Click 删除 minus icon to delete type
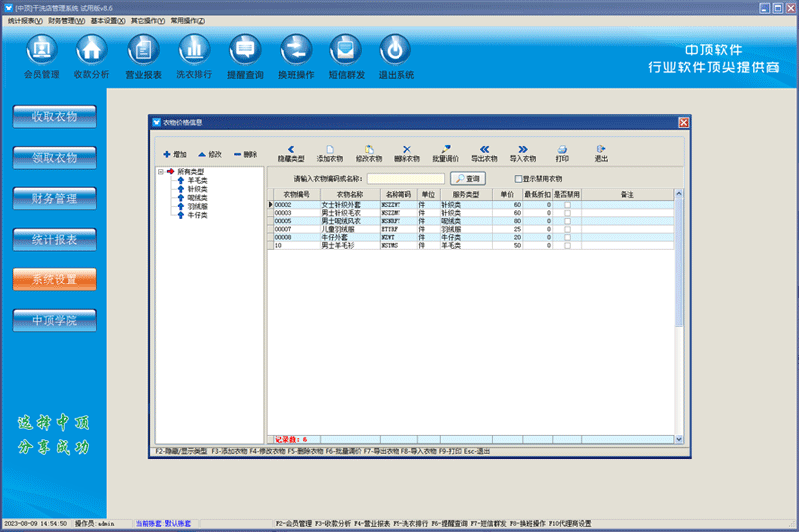 pos(237,154)
